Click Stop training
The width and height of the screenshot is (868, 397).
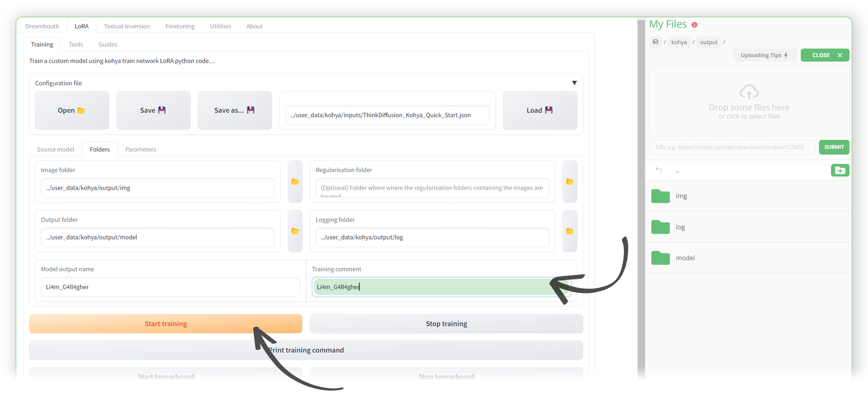[446, 324]
